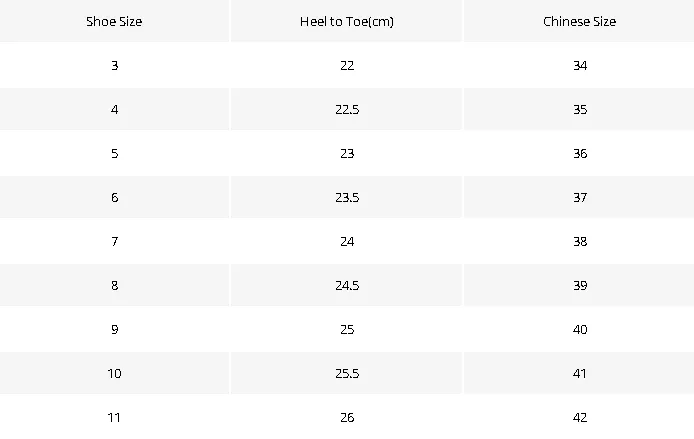The width and height of the screenshot is (694, 439).
Task: Select Chinese size 34 cell
Action: click(x=579, y=65)
